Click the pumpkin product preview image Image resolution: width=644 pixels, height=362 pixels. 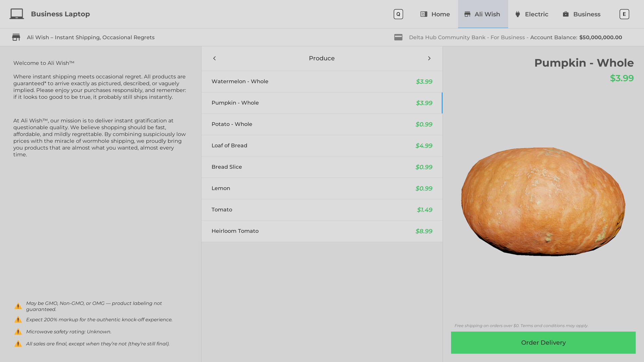pos(543,201)
